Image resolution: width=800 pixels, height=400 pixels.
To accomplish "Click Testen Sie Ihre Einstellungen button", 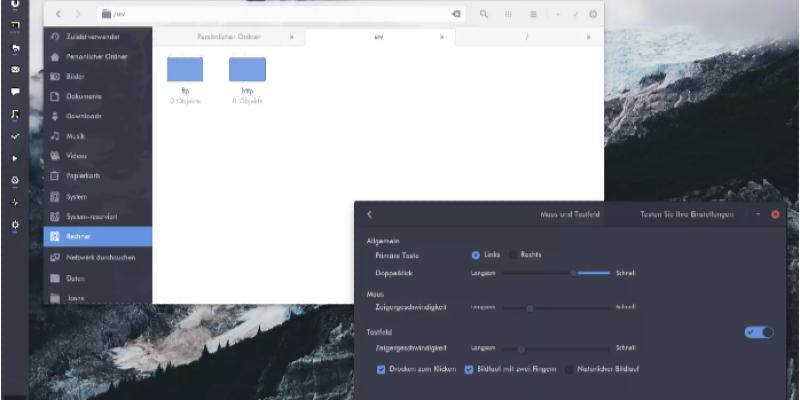I will click(686, 214).
